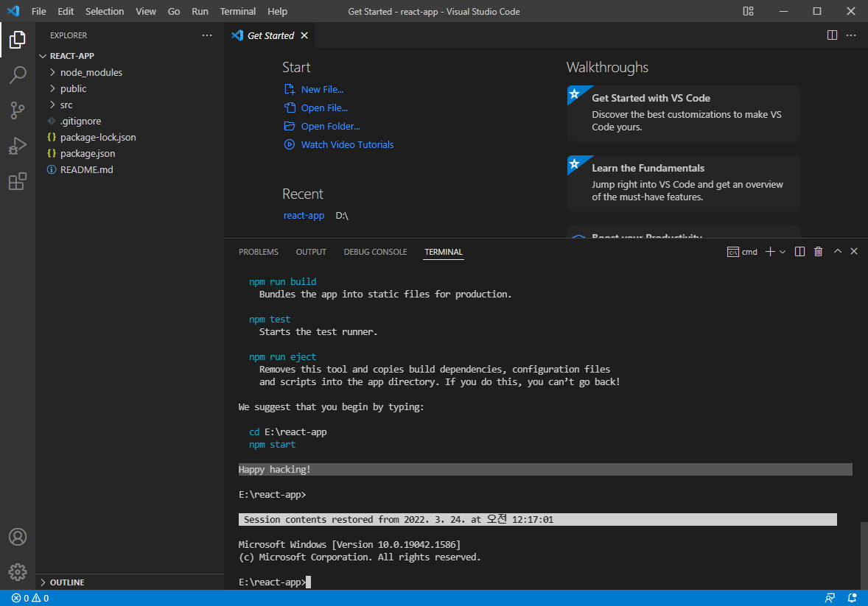Viewport: 868px width, 606px height.
Task: Click the VS Code logo in title bar
Action: pyautogui.click(x=13, y=11)
